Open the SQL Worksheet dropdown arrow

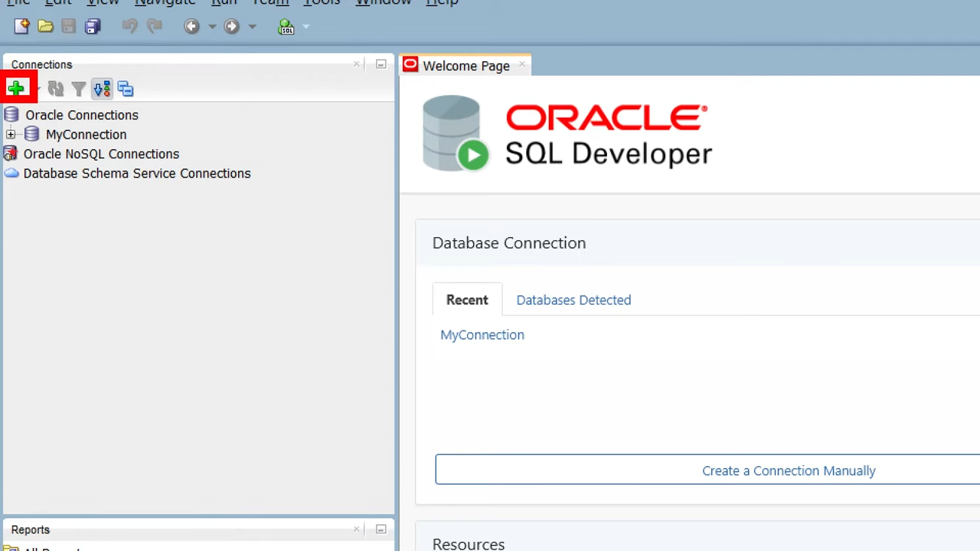click(x=305, y=26)
